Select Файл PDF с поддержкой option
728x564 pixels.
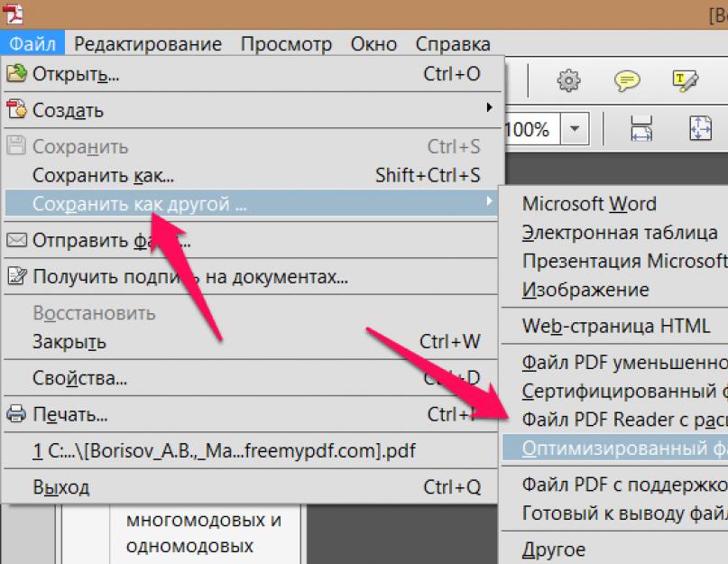[x=615, y=485]
